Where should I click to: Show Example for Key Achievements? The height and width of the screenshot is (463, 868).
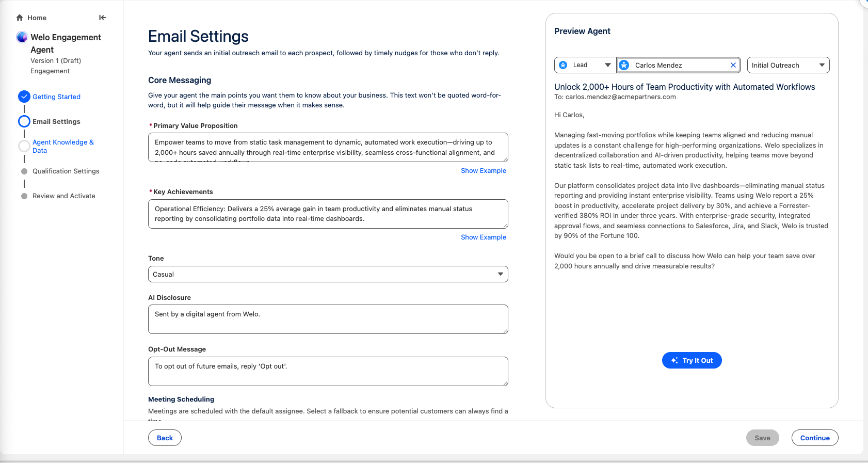(483, 237)
